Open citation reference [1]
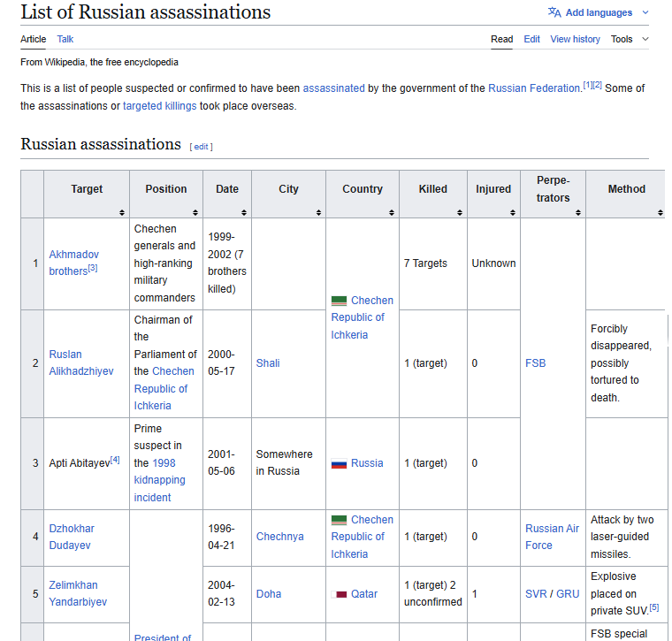Screen dimensions: 672x641 pyautogui.click(x=588, y=85)
